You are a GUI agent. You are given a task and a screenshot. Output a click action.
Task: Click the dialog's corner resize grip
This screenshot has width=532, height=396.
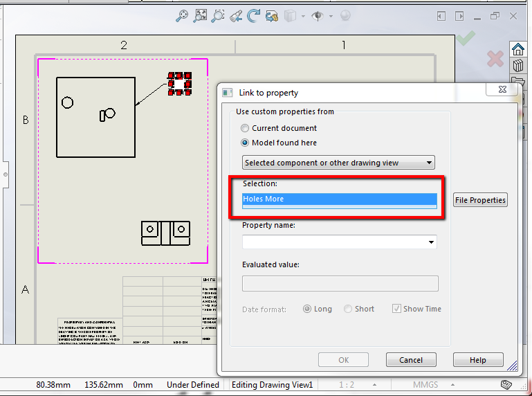(513, 366)
